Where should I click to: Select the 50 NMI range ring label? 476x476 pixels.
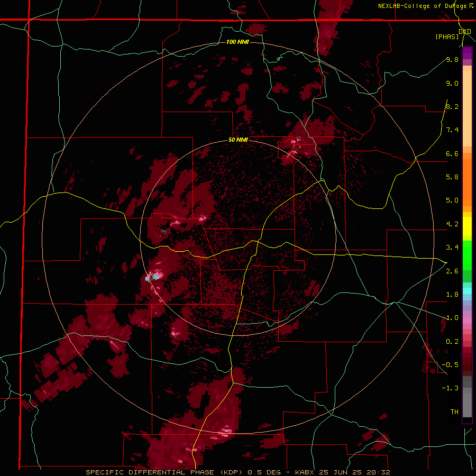point(238,140)
